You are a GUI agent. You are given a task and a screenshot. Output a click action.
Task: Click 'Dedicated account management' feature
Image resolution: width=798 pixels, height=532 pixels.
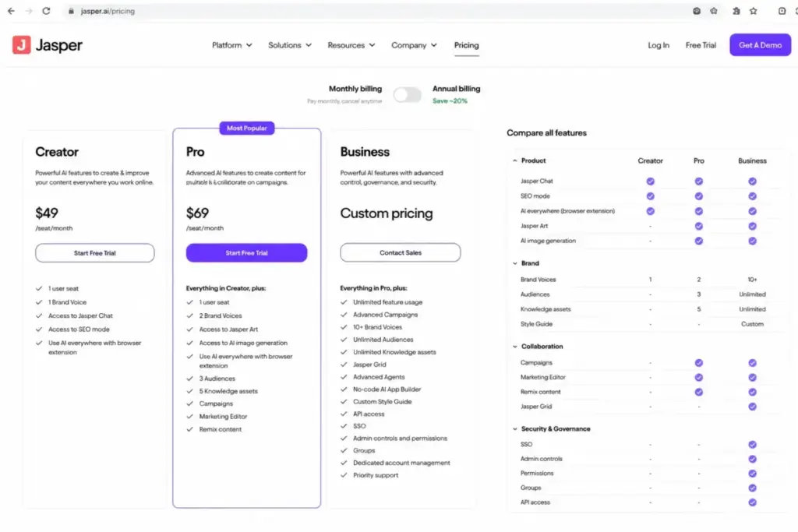tap(401, 463)
